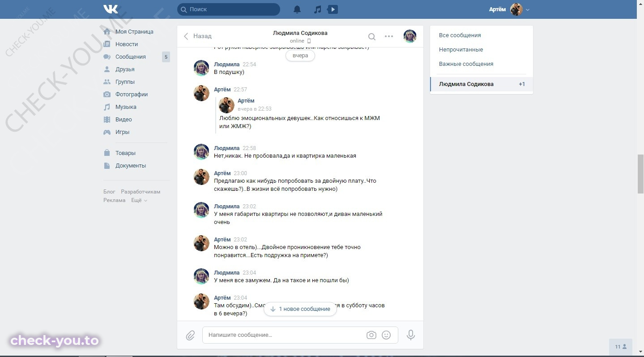Click the video play icon in header
644x357 pixels.
[x=333, y=9]
